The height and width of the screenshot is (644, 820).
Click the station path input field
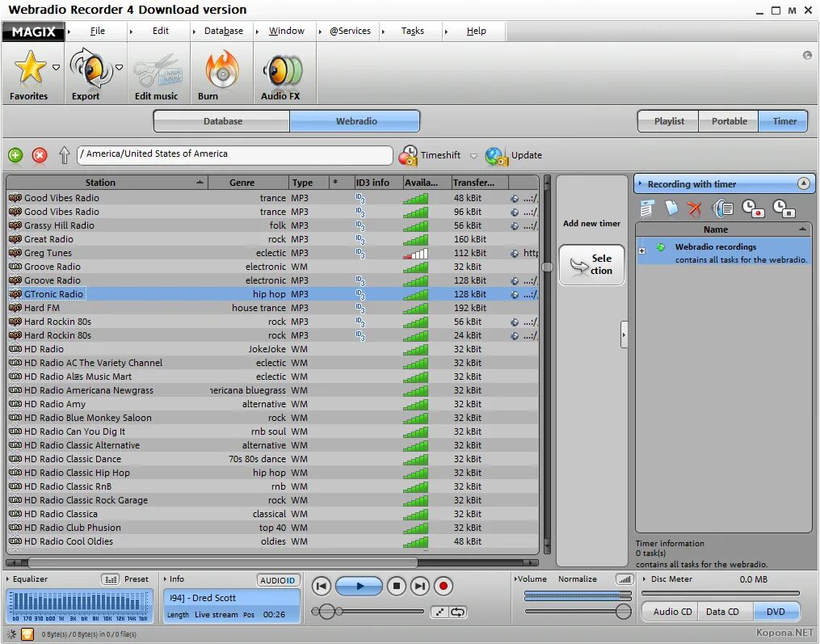235,155
